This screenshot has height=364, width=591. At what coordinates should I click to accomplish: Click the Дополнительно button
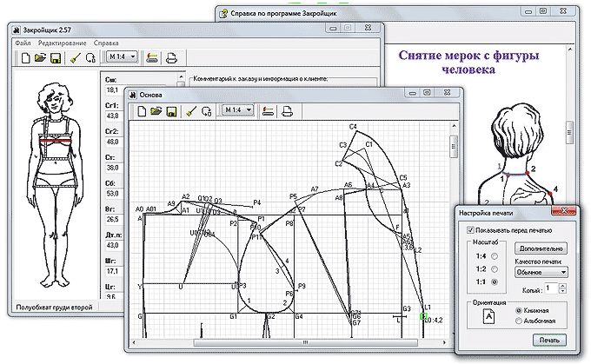coord(540,248)
